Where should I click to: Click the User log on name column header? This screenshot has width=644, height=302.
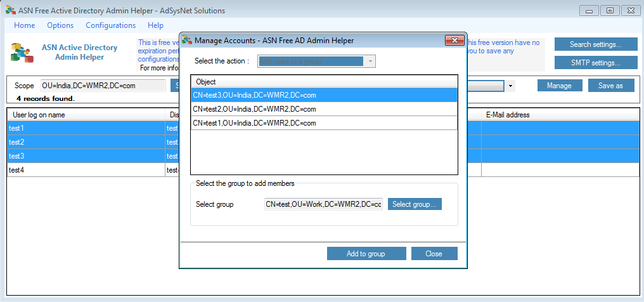86,115
